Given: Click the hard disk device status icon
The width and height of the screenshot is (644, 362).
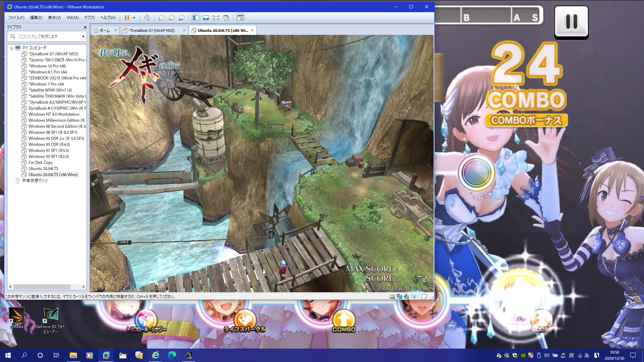Looking at the screenshot, I should tap(392, 297).
